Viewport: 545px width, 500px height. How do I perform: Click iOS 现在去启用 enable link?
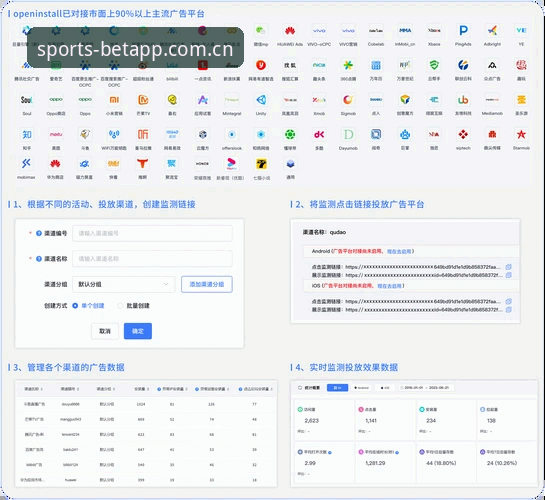pos(389,286)
